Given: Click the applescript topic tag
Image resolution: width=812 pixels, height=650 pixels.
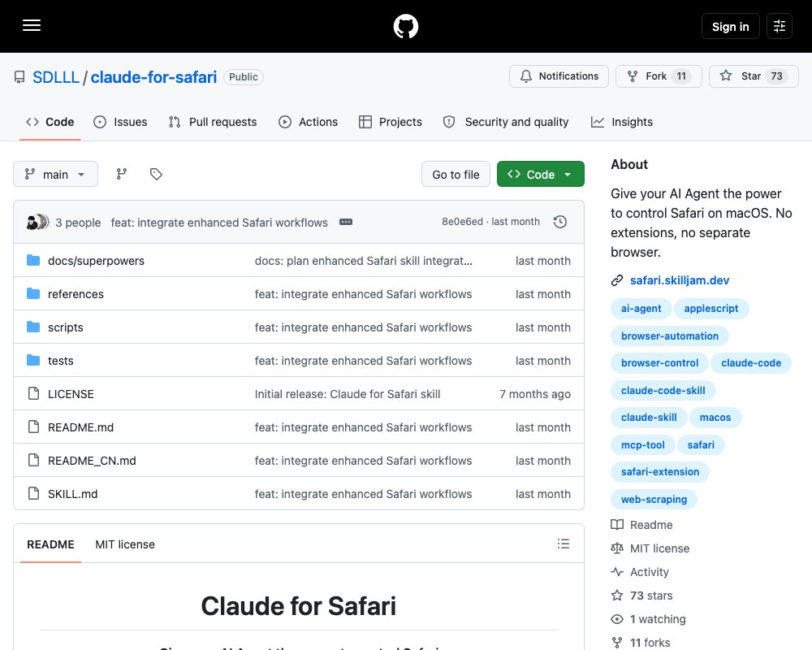Looking at the screenshot, I should point(711,309).
